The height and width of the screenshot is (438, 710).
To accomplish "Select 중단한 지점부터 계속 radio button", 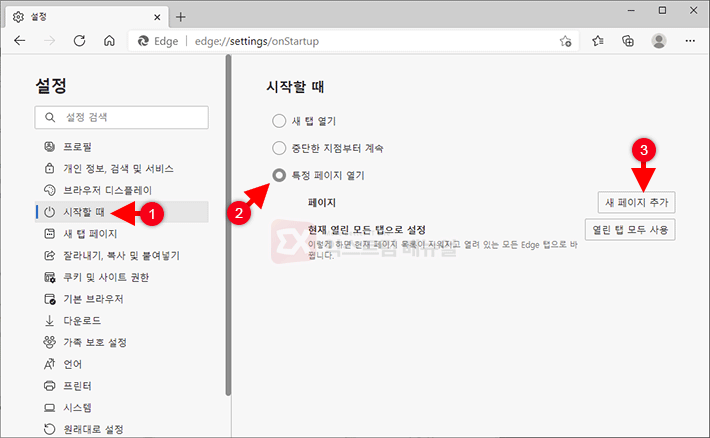I will click(279, 148).
